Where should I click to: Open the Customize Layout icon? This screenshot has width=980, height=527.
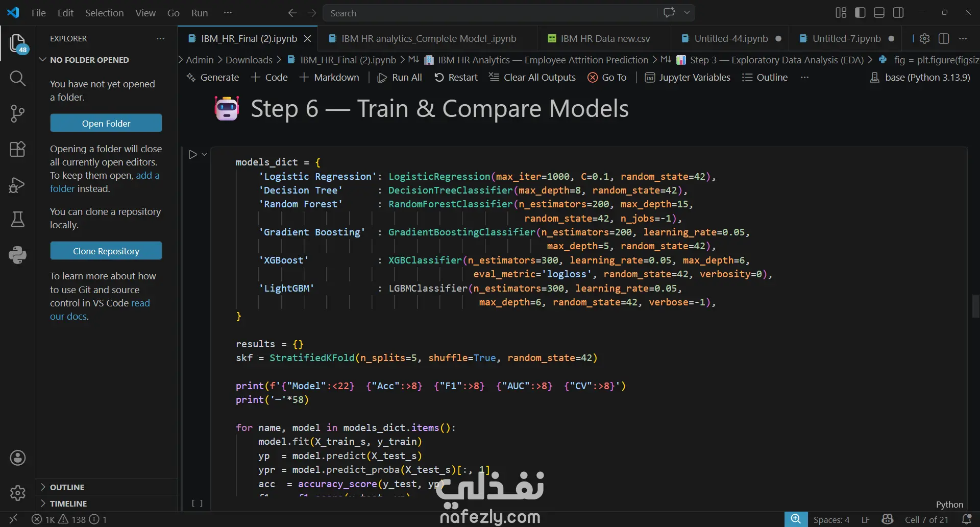tap(841, 13)
